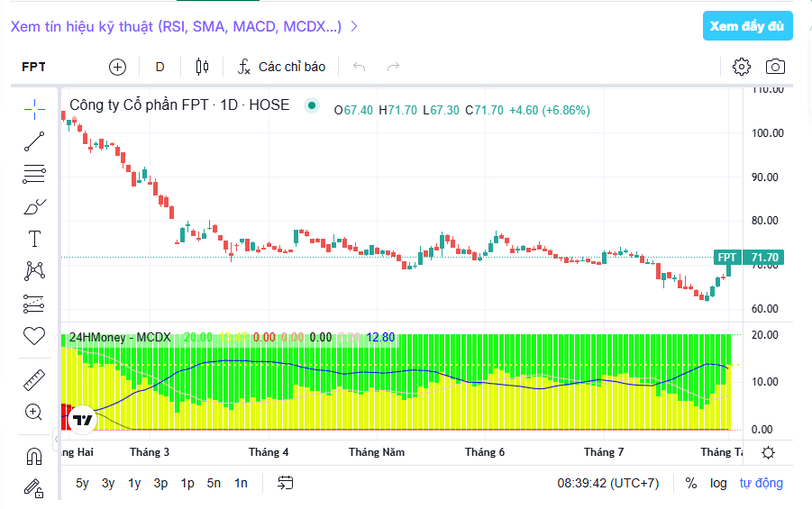Click the +4.60 (+6.86%) change value
This screenshot has height=509, width=812.
(x=550, y=110)
